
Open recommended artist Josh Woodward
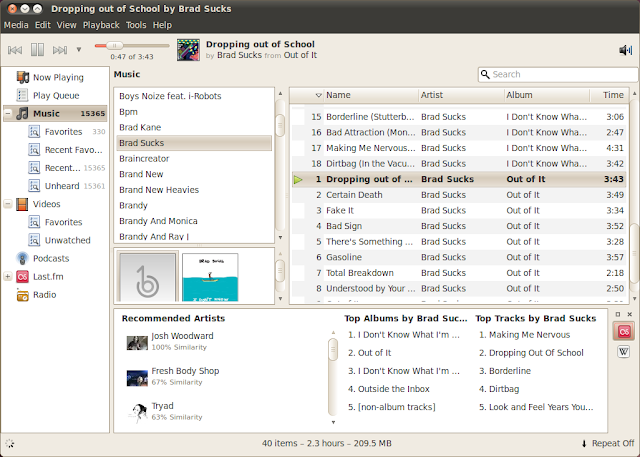[x=182, y=336]
